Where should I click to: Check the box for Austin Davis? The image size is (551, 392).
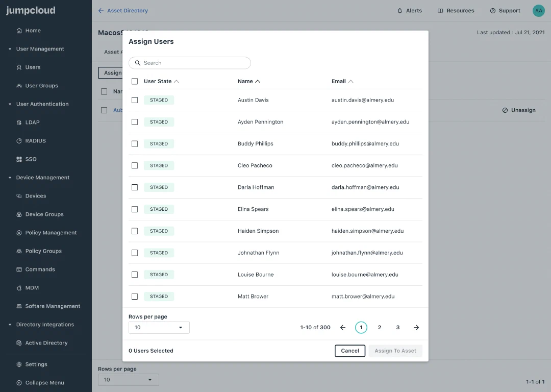[135, 100]
